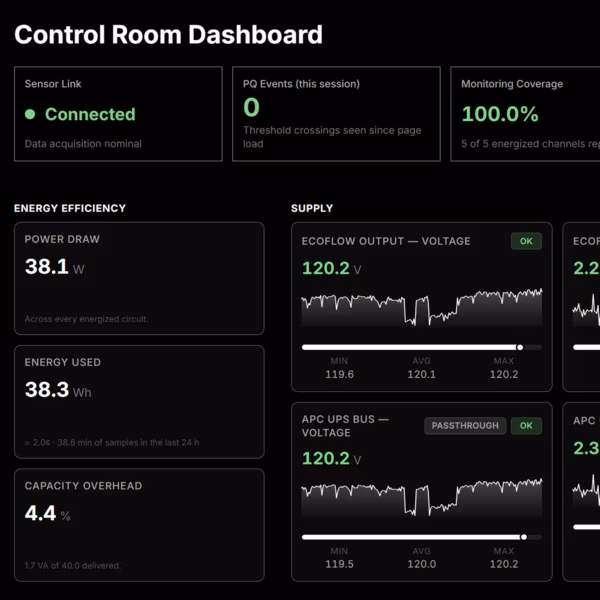Click the EcoFlow Output voltage range slider handle
The height and width of the screenshot is (600, 600).
(x=520, y=347)
